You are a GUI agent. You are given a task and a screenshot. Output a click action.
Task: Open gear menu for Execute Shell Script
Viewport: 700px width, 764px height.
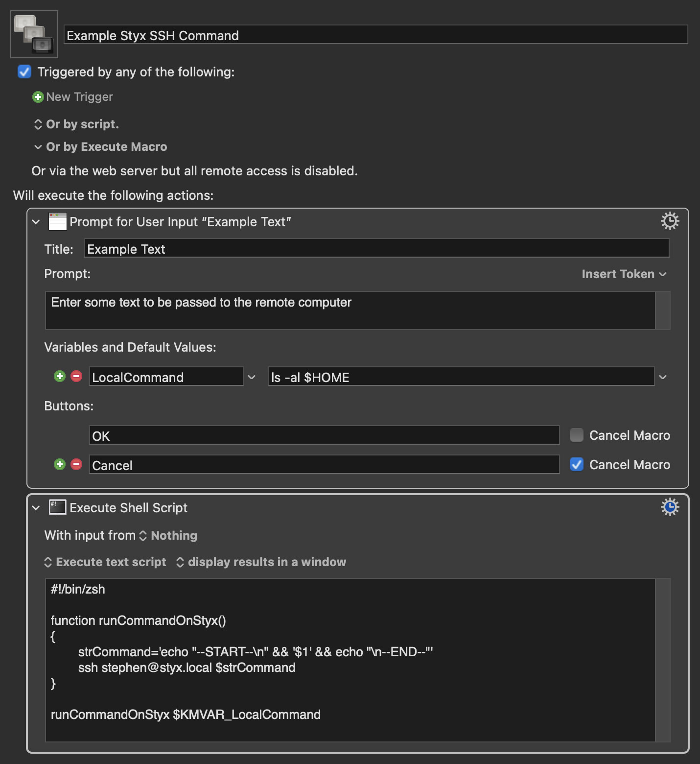[670, 507]
